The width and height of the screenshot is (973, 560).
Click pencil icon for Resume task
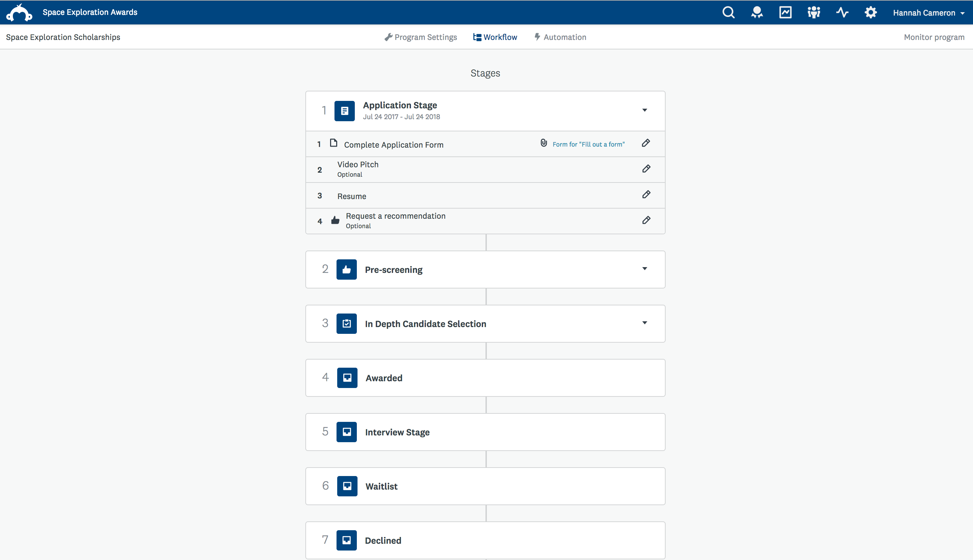[x=646, y=194]
